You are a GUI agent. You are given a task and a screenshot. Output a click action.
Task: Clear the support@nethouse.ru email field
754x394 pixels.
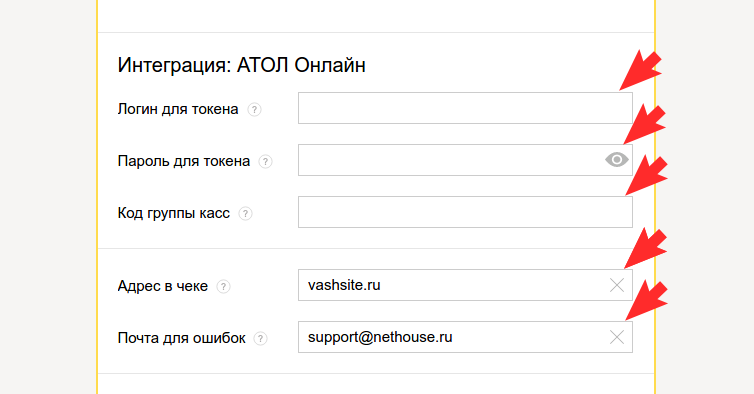coord(616,337)
